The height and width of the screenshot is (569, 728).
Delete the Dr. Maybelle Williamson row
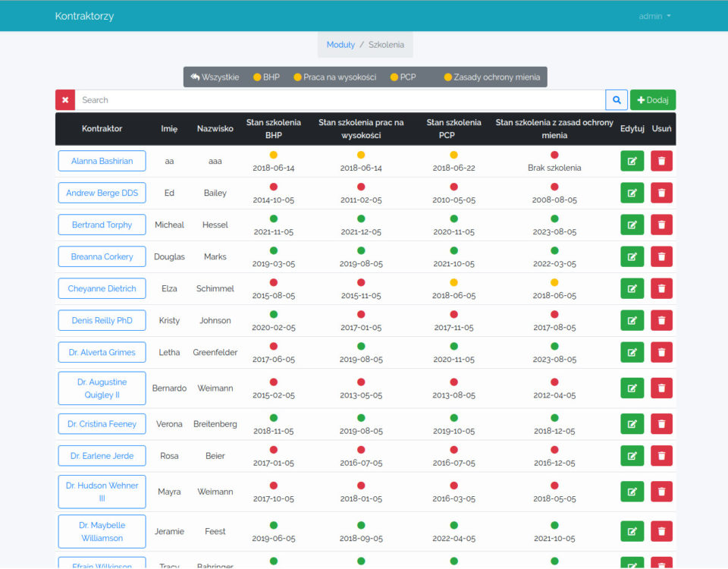pos(661,531)
